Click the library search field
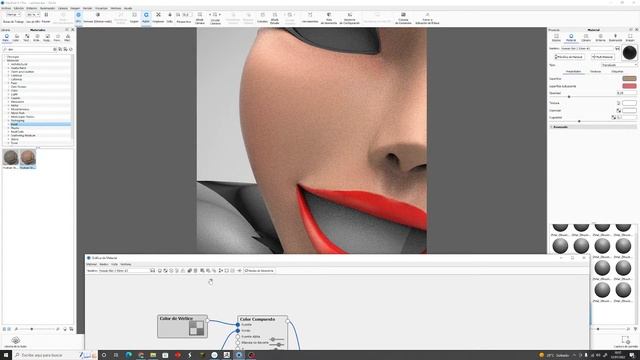640x360 pixels. tap(28, 49)
